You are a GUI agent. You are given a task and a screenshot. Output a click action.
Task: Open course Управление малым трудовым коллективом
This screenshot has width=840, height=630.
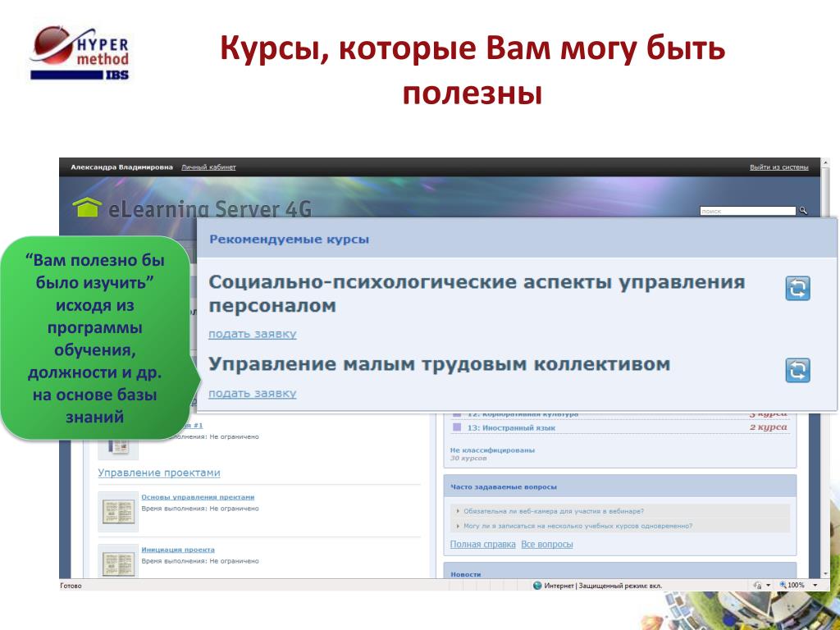[440, 364]
